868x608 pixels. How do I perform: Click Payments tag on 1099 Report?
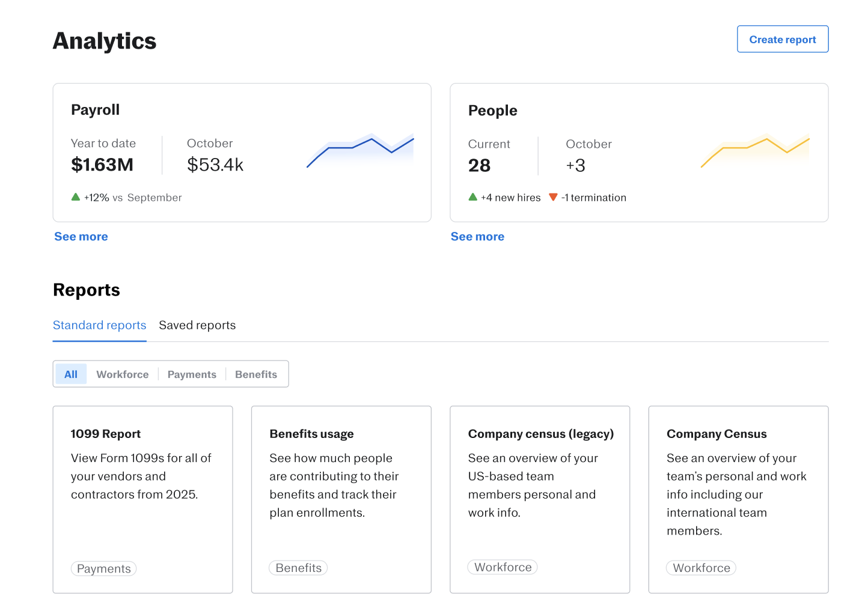point(104,568)
